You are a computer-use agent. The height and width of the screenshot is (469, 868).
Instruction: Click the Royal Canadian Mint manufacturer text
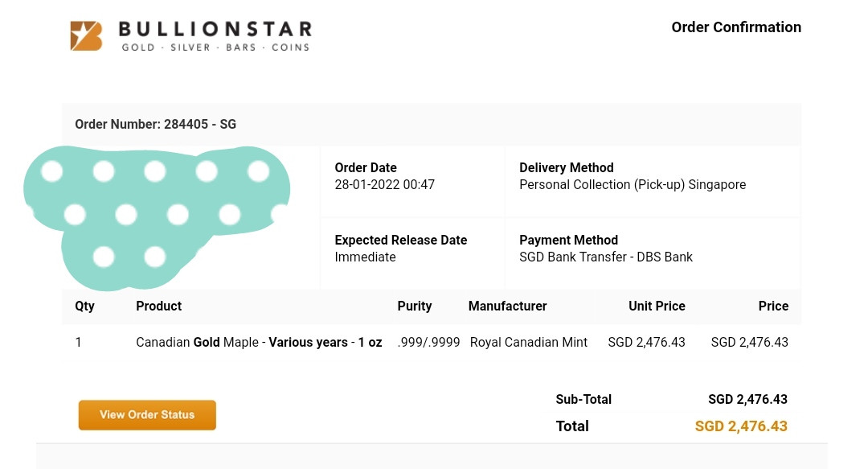(529, 343)
